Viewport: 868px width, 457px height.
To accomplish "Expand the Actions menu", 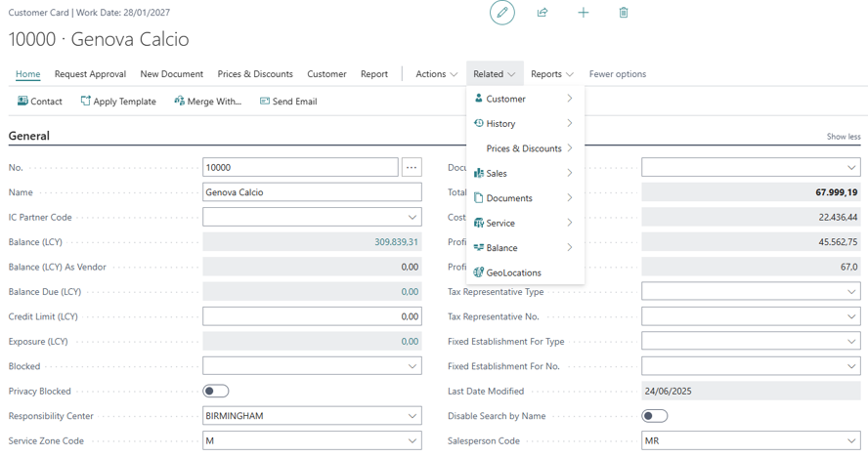I will (436, 74).
